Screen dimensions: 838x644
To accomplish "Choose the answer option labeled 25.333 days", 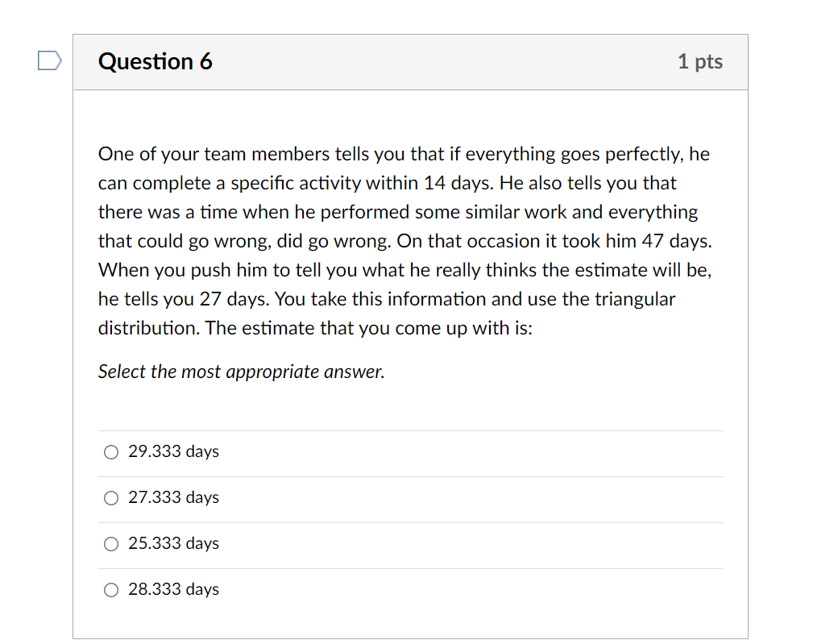I will click(x=173, y=544).
